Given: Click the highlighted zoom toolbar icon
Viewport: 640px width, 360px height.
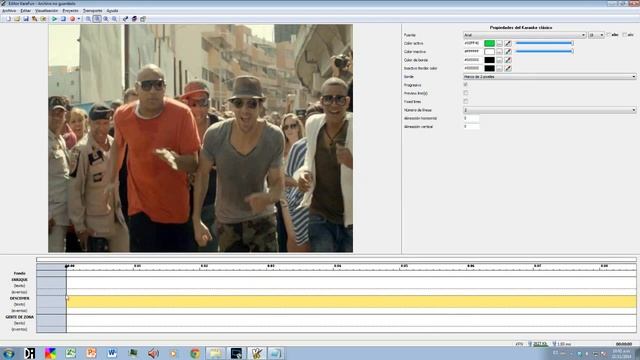Looking at the screenshot, I should click(x=97, y=19).
